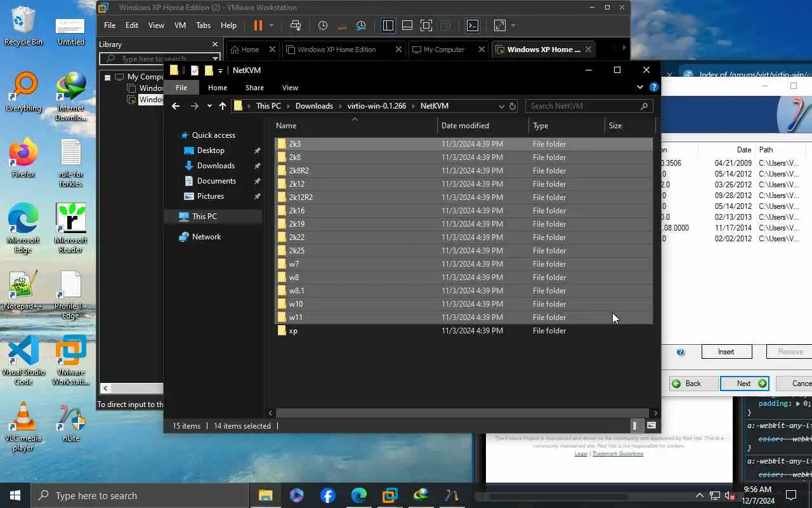Expand pause button dropdown arrow in VMware
This screenshot has width=812, height=508.
(272, 25)
